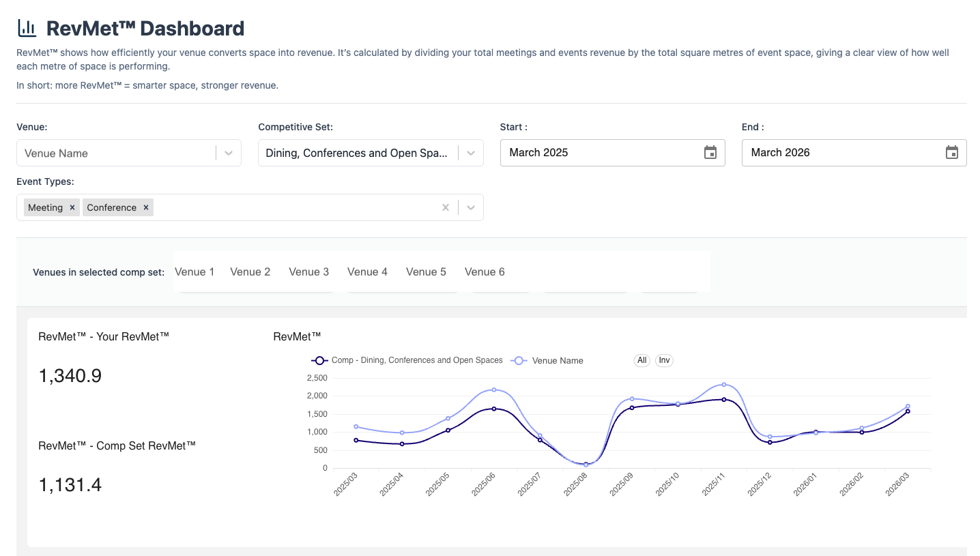Select Venue 4 in the comp set
The width and height of the screenshot is (980, 556).
[367, 272]
